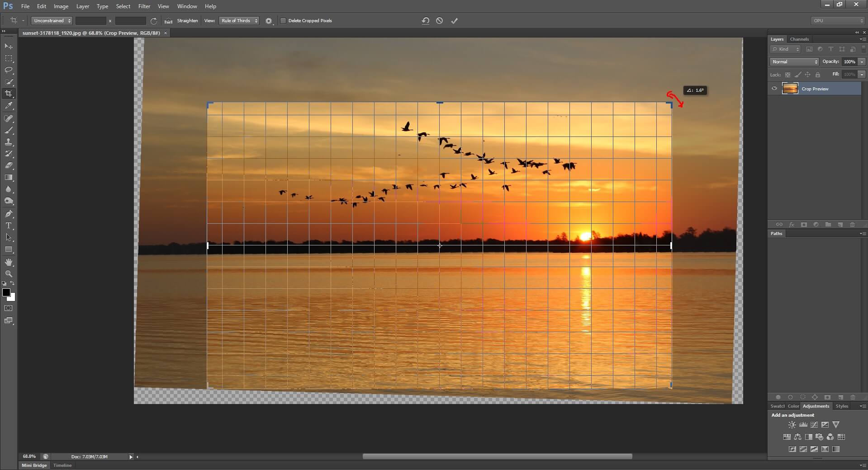Viewport: 868px width, 470px height.
Task: Commit the current crop operation
Action: click(454, 21)
